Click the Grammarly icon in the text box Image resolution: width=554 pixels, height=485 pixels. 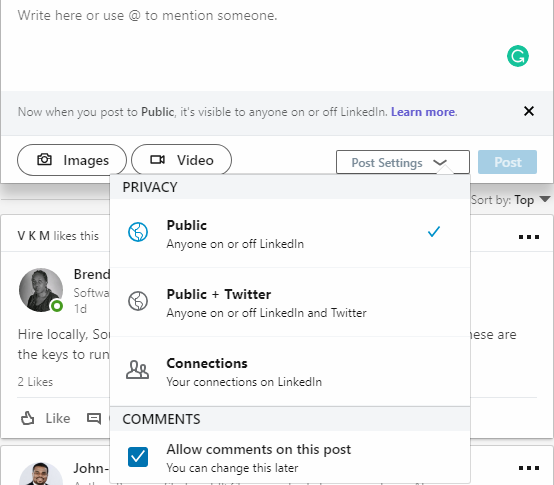point(518,56)
